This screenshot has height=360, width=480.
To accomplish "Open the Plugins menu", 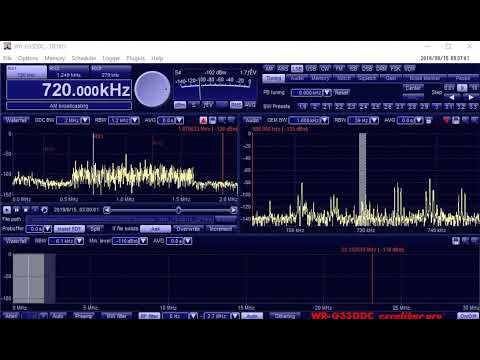I will [136, 58].
